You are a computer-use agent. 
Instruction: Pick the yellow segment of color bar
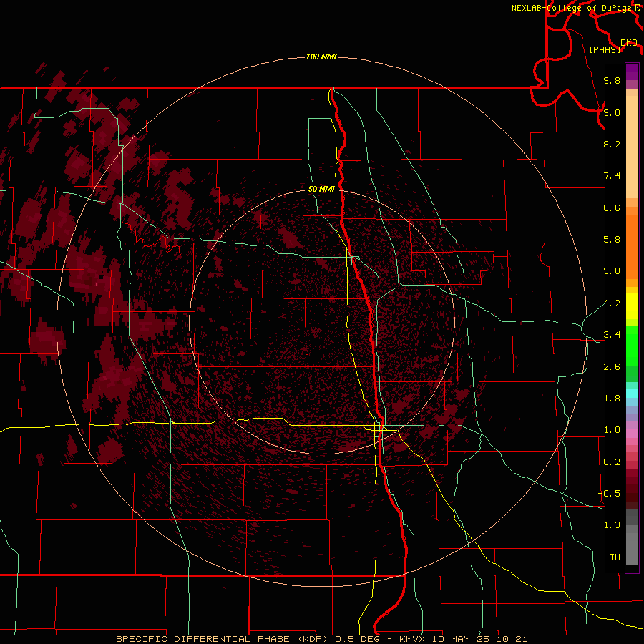click(632, 306)
